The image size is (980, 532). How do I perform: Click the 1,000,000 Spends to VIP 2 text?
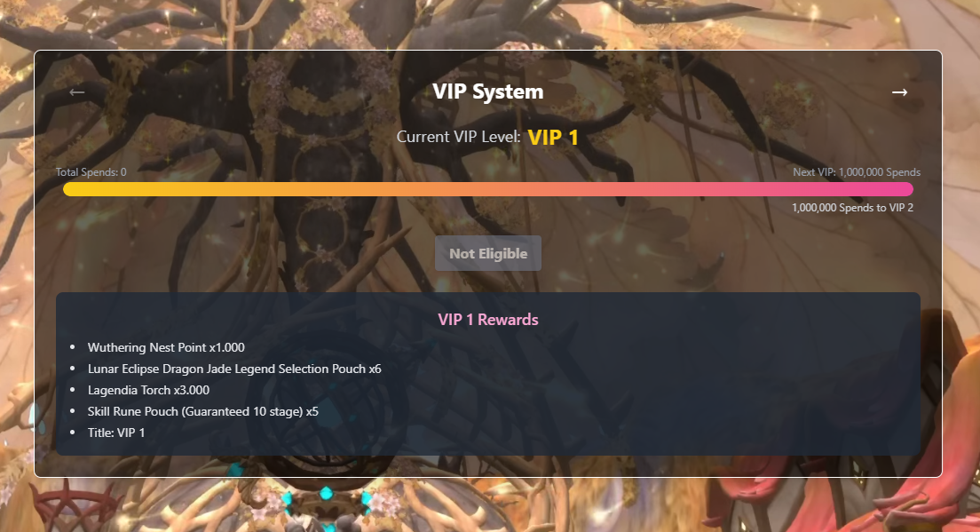(x=852, y=208)
